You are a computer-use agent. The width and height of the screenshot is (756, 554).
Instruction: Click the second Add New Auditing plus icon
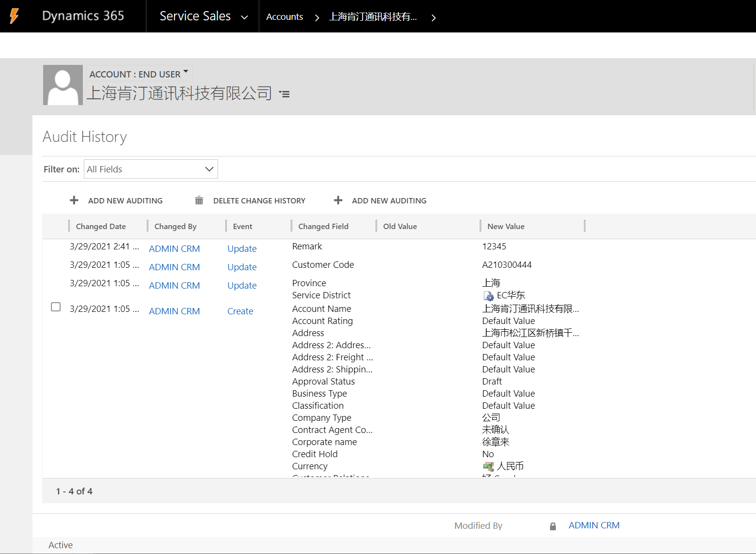(338, 200)
